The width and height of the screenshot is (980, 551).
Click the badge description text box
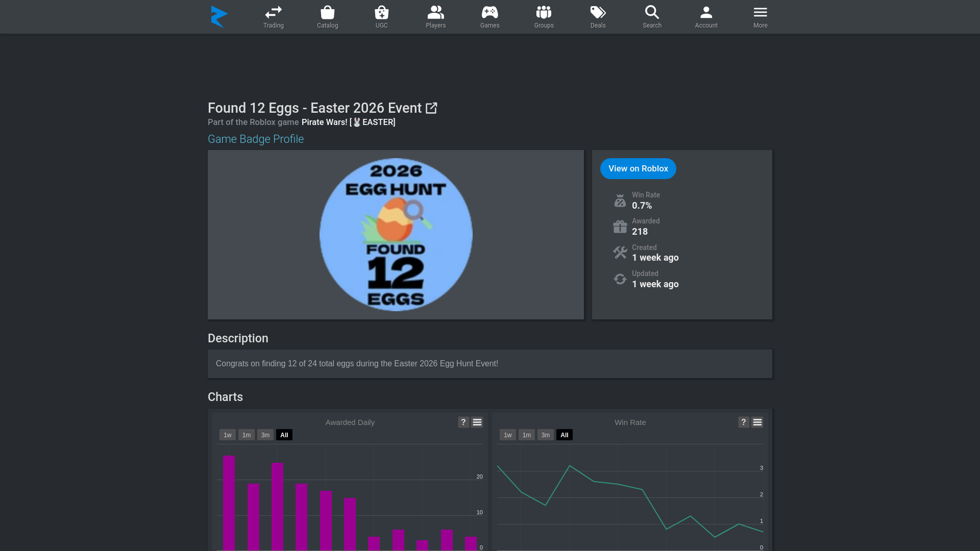[x=490, y=364]
